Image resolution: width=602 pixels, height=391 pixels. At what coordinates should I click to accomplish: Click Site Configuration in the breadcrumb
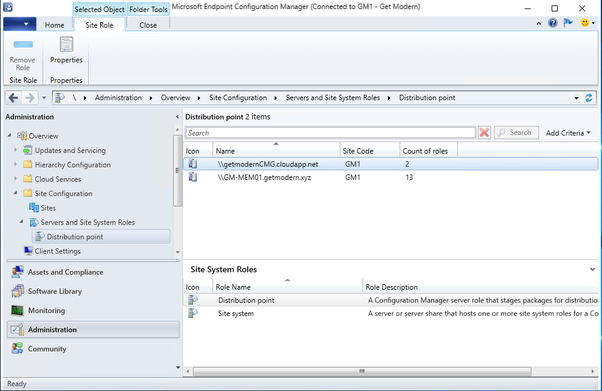pyautogui.click(x=238, y=98)
